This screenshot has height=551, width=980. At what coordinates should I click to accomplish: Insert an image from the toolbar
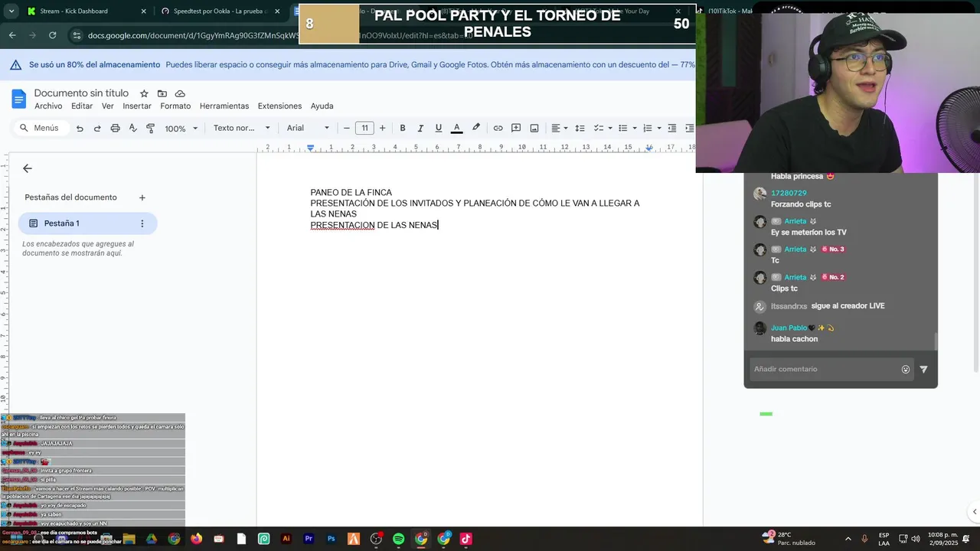pos(534,129)
